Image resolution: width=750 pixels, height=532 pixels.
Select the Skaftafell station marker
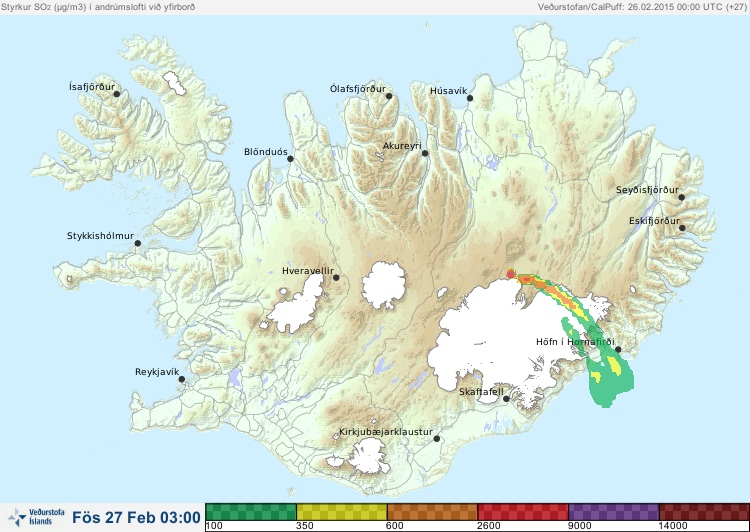point(506,399)
